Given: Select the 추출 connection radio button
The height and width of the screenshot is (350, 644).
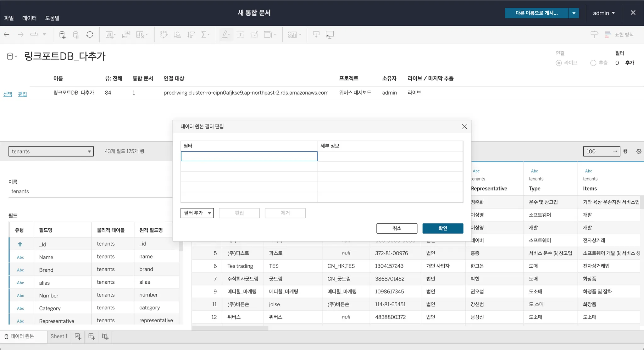Looking at the screenshot, I should (593, 63).
